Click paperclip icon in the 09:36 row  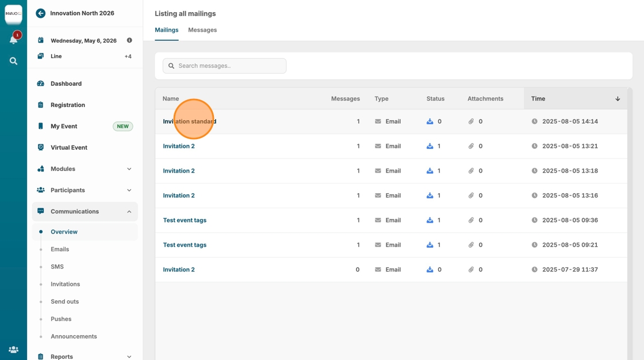click(471, 220)
